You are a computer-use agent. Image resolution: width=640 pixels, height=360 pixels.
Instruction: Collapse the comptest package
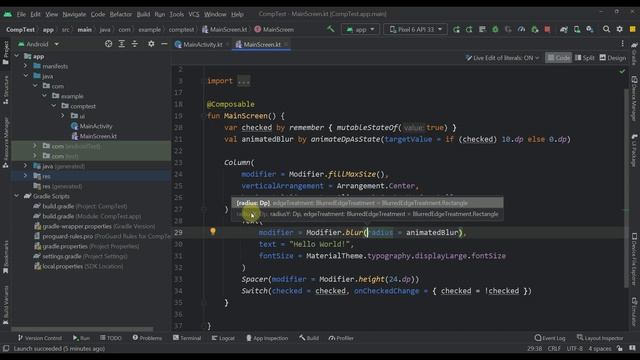pos(53,106)
